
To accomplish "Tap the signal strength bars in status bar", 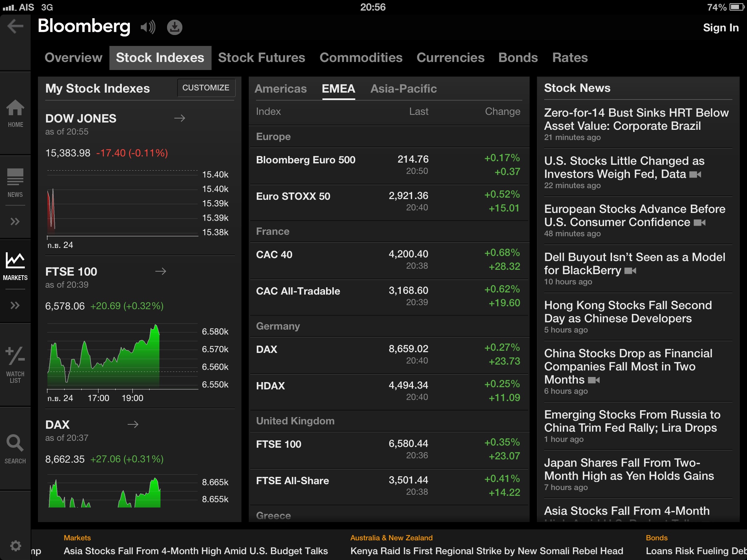I will point(9,7).
